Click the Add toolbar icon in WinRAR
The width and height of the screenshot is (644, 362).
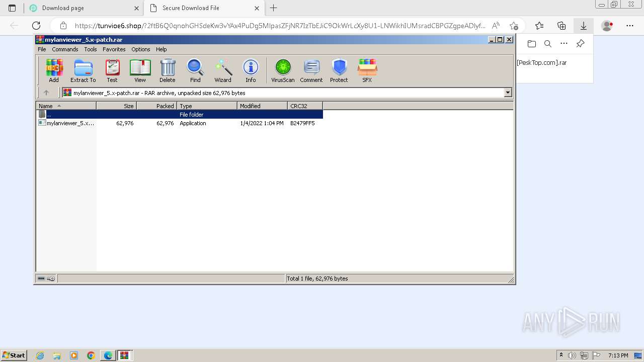click(54, 71)
